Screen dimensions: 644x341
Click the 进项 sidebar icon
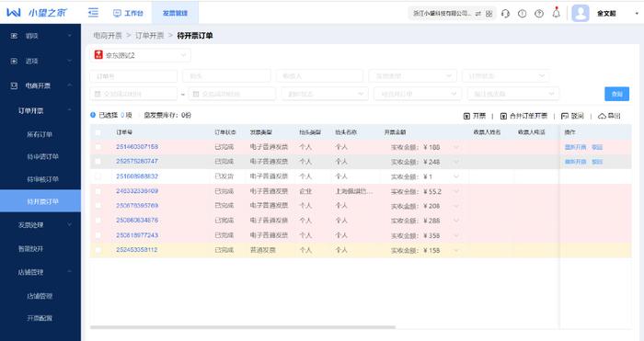pyautogui.click(x=15, y=62)
